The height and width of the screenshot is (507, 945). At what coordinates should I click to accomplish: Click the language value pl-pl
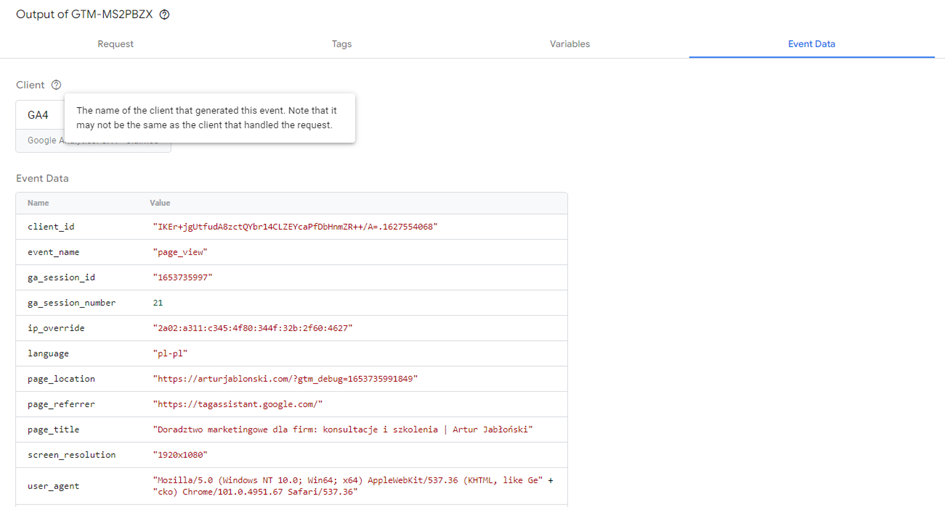tap(170, 354)
